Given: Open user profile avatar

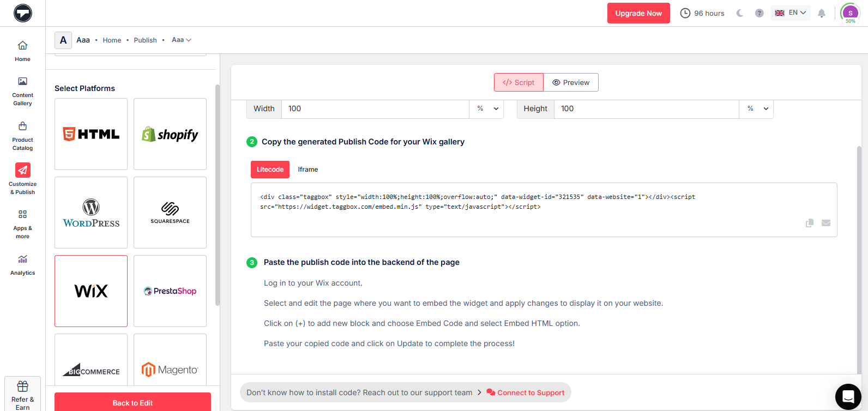Looking at the screenshot, I should pyautogui.click(x=850, y=13).
